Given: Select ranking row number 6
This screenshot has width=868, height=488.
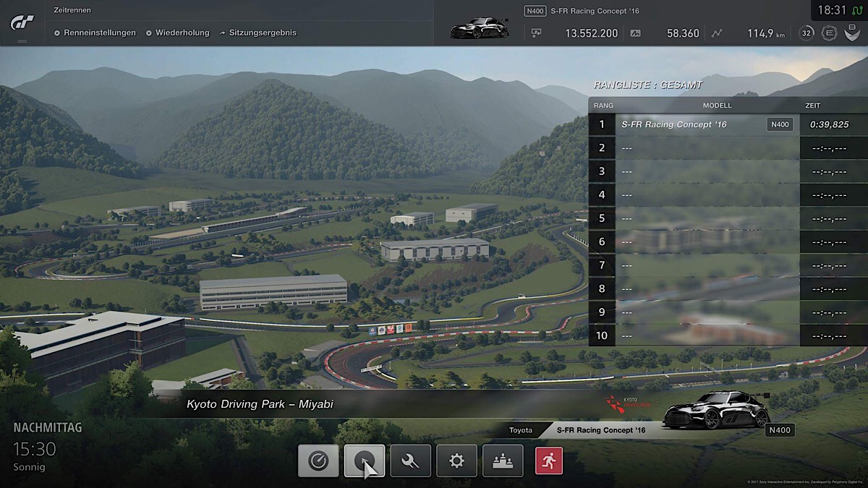Looking at the screenshot, I should tap(727, 241).
